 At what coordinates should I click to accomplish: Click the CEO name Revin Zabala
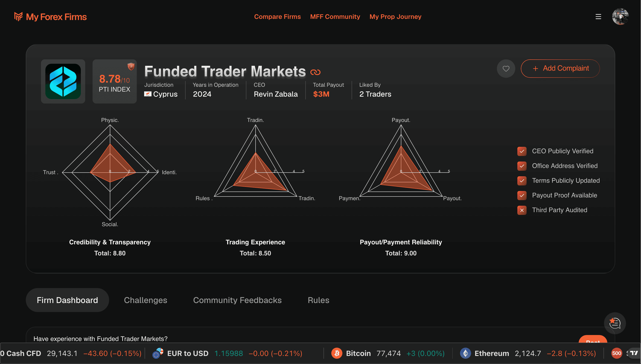pos(276,94)
